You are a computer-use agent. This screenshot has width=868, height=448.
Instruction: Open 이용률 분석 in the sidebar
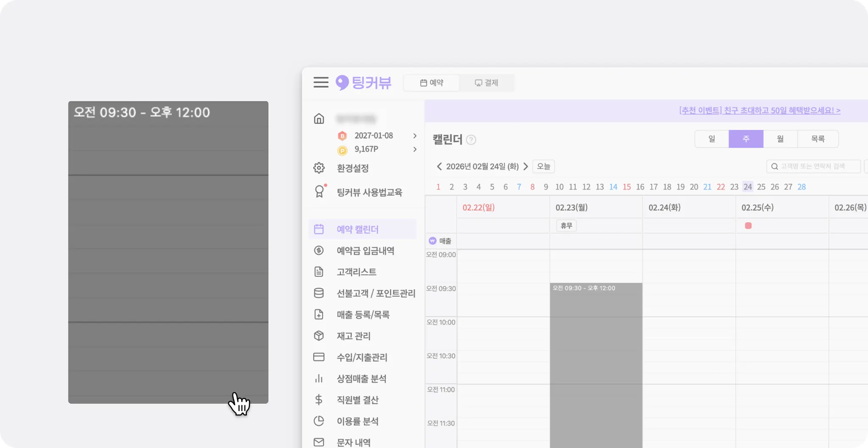[x=358, y=421]
